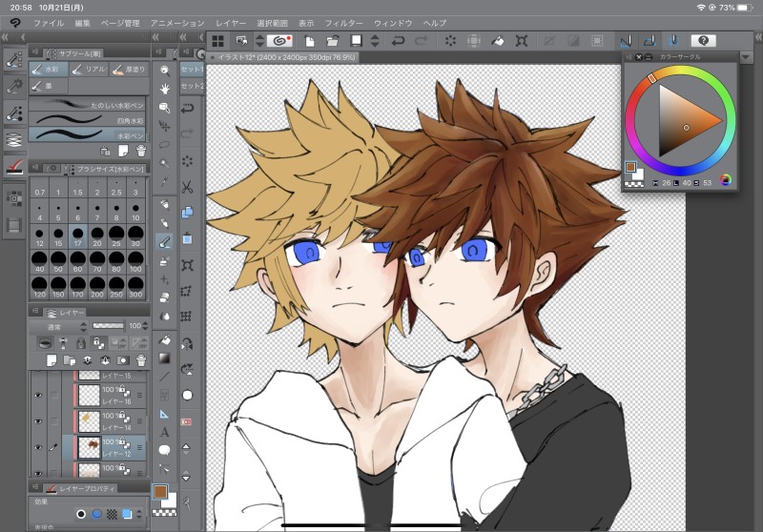This screenshot has height=532, width=763.
Task: Toggle snap to grid
Action: 673,41
